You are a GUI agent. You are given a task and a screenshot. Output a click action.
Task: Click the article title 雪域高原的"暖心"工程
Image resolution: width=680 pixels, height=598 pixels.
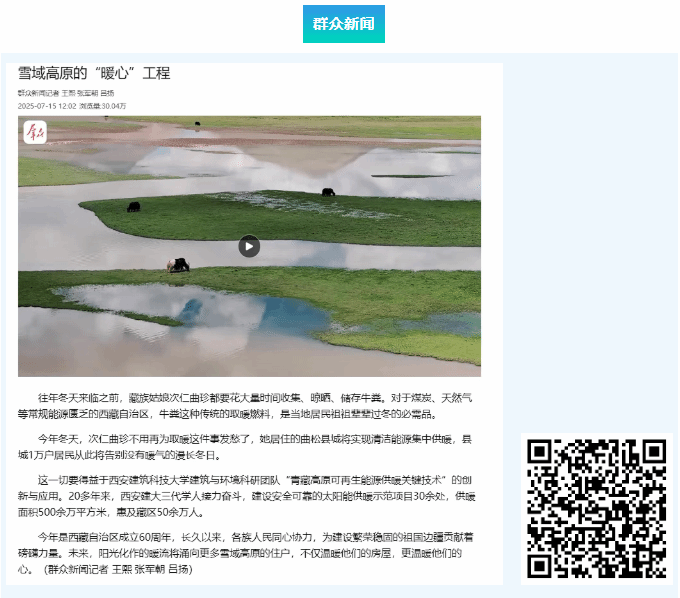coord(94,73)
